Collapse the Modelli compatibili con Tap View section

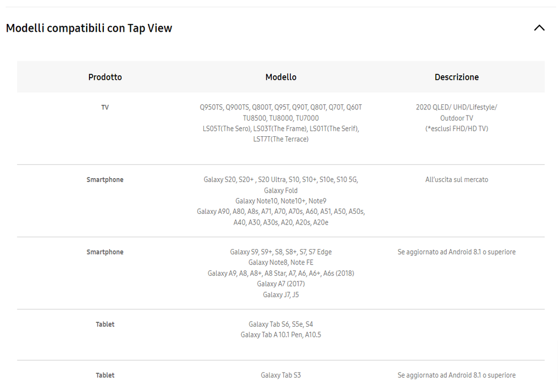(x=539, y=28)
